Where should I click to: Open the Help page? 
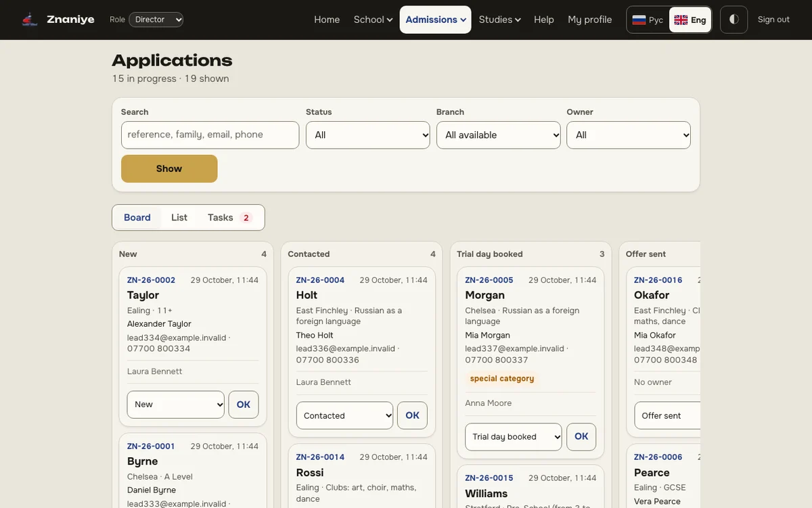(x=544, y=20)
